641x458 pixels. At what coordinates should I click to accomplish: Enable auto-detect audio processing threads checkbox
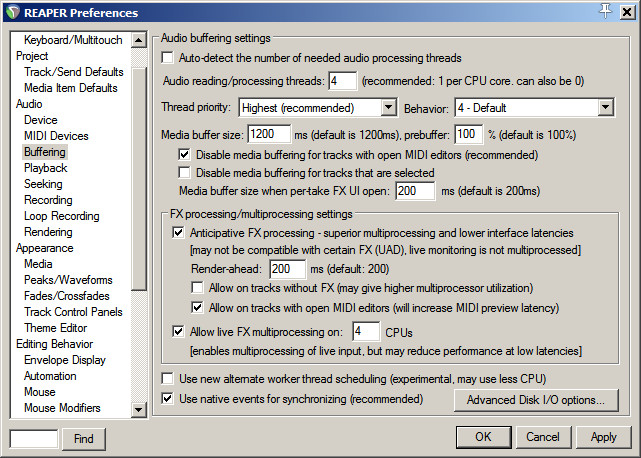pos(168,58)
